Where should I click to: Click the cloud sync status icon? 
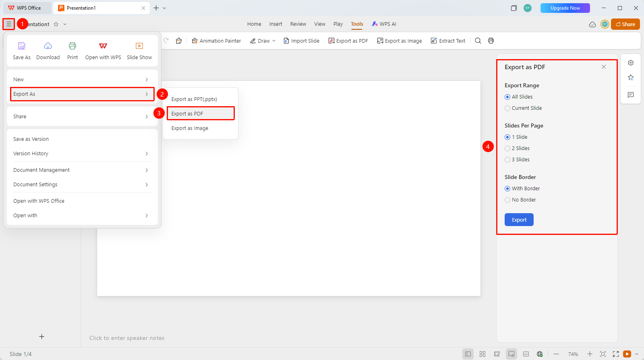(592, 24)
